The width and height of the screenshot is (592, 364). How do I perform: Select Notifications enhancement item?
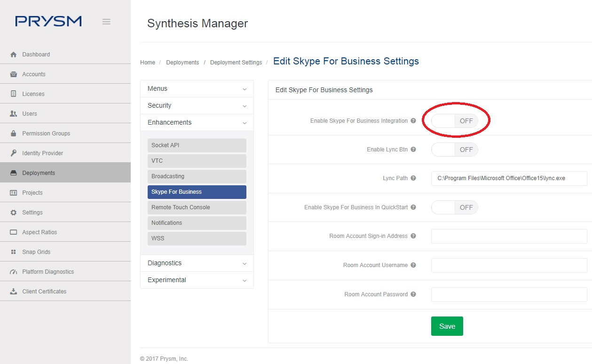[x=197, y=223]
